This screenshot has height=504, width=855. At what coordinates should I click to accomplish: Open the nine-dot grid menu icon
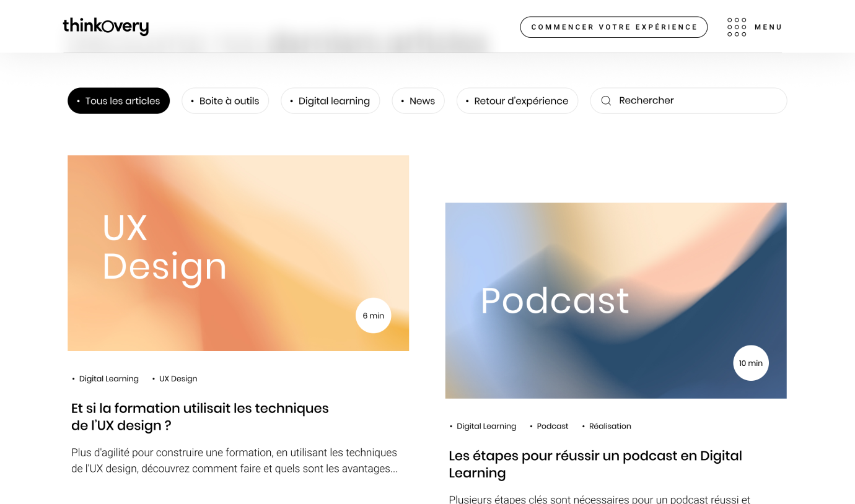click(x=737, y=27)
